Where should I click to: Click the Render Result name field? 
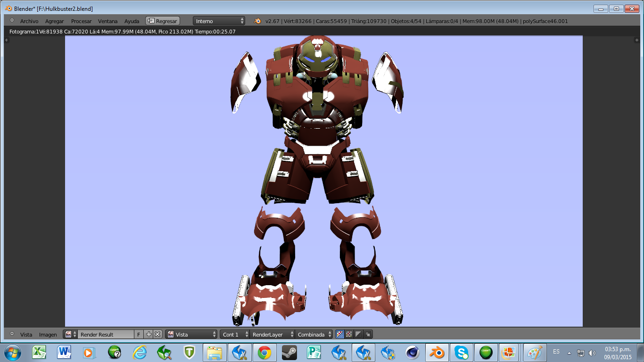[106, 335]
